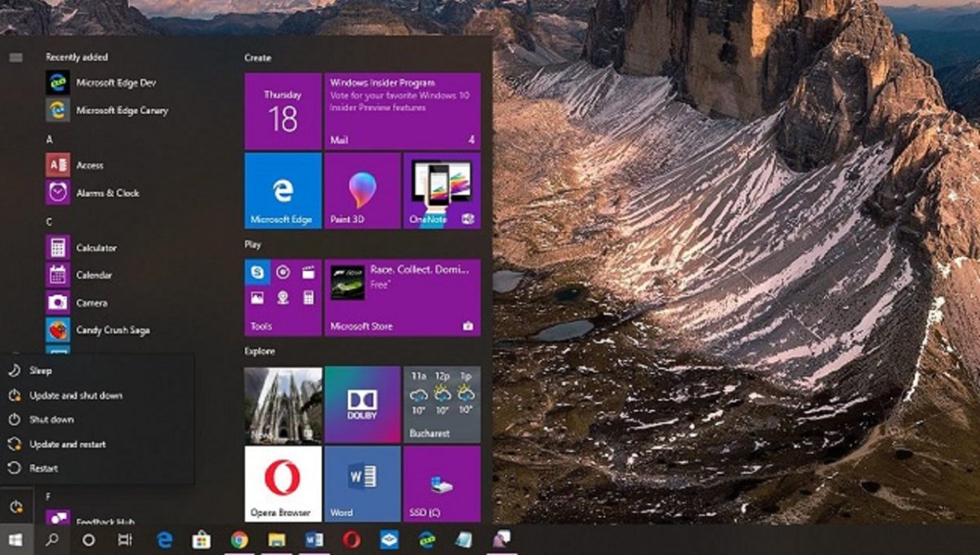Viewport: 980px width, 555px height.
Task: Click the Explore group header
Action: click(259, 351)
